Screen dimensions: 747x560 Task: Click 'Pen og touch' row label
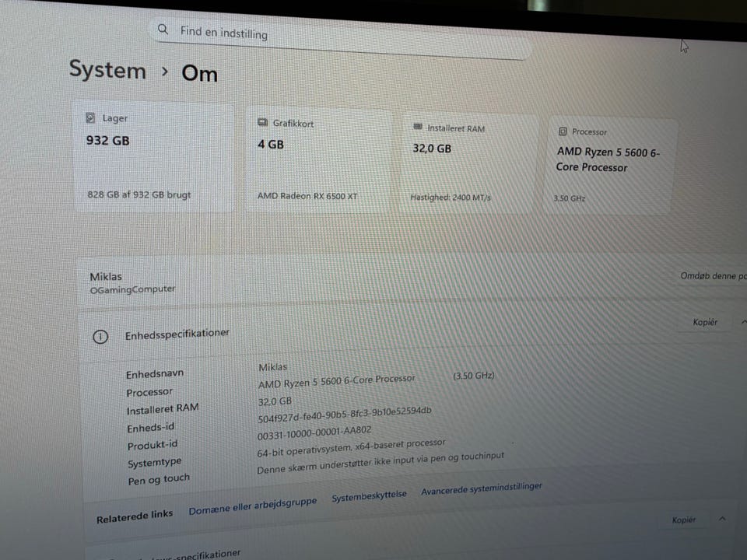159,479
